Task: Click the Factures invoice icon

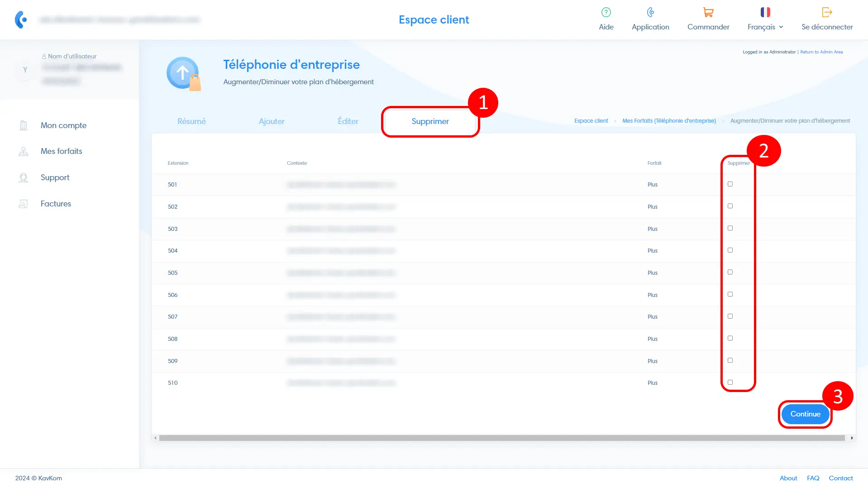Action: pyautogui.click(x=24, y=204)
